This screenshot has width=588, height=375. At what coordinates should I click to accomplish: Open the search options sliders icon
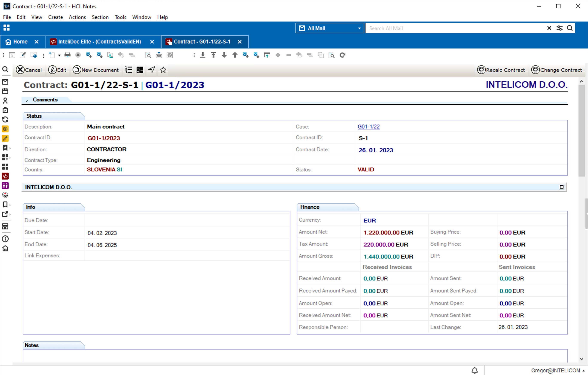coord(559,28)
